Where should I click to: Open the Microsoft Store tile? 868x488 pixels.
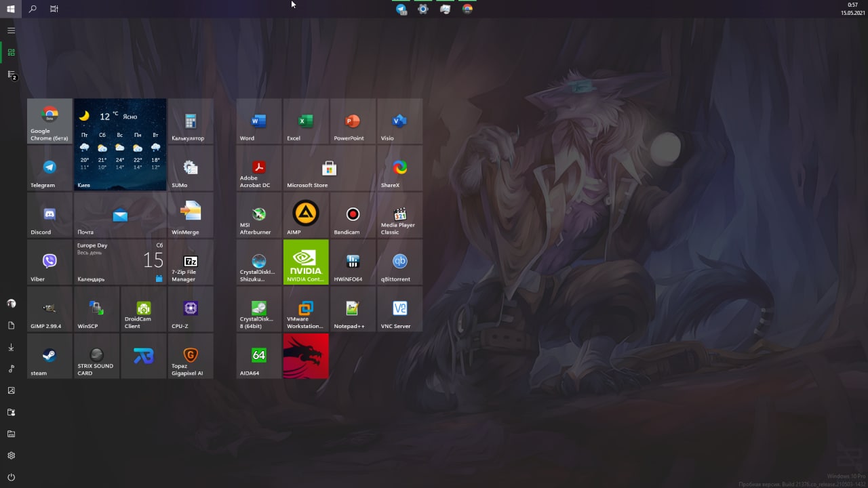click(x=329, y=168)
